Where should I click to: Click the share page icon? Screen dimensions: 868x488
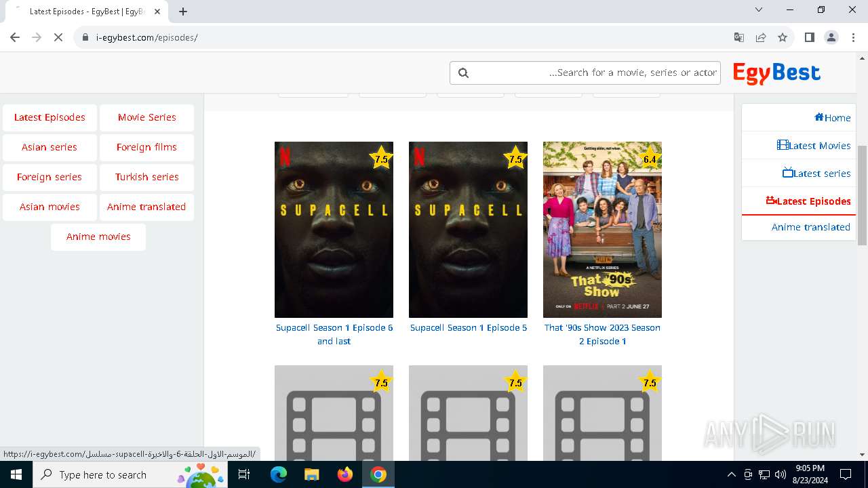pos(761,37)
